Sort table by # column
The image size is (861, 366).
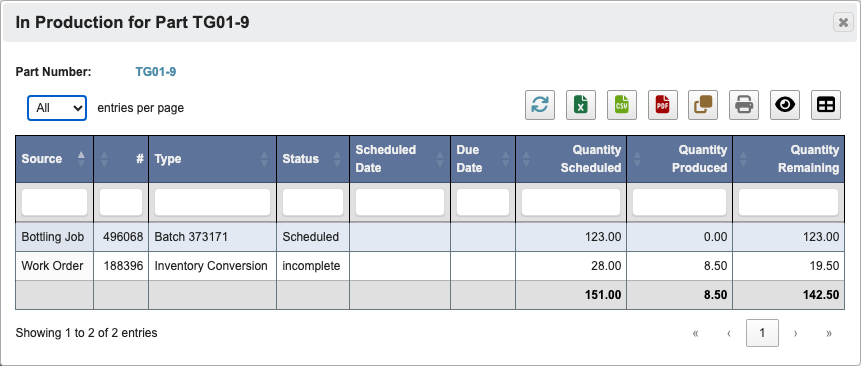121,159
